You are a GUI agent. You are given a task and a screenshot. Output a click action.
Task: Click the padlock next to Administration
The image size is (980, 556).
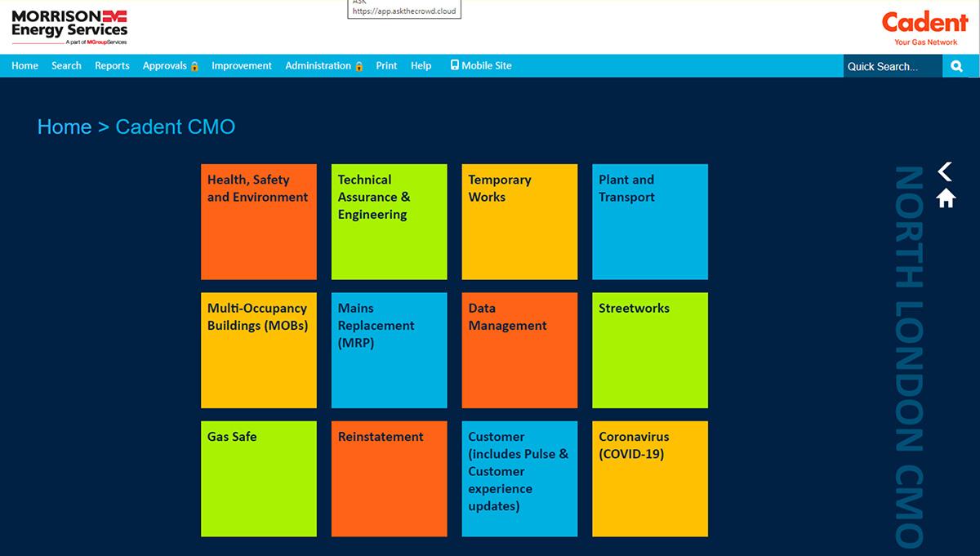359,66
